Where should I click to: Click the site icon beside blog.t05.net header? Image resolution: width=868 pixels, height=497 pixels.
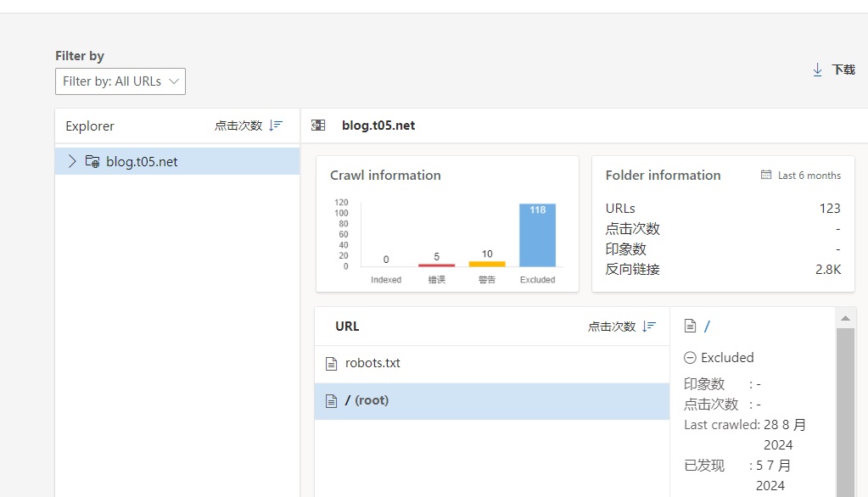click(x=319, y=126)
